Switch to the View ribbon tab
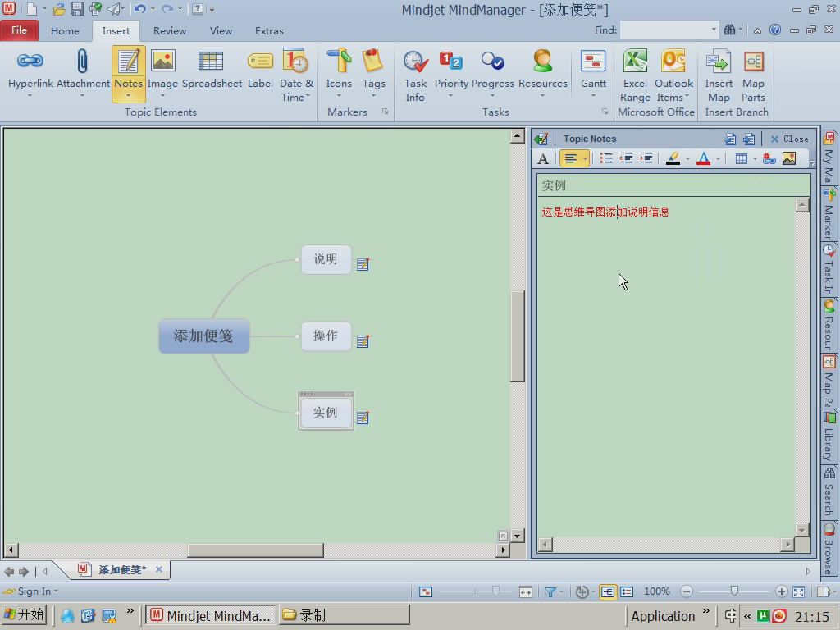 pos(221,31)
